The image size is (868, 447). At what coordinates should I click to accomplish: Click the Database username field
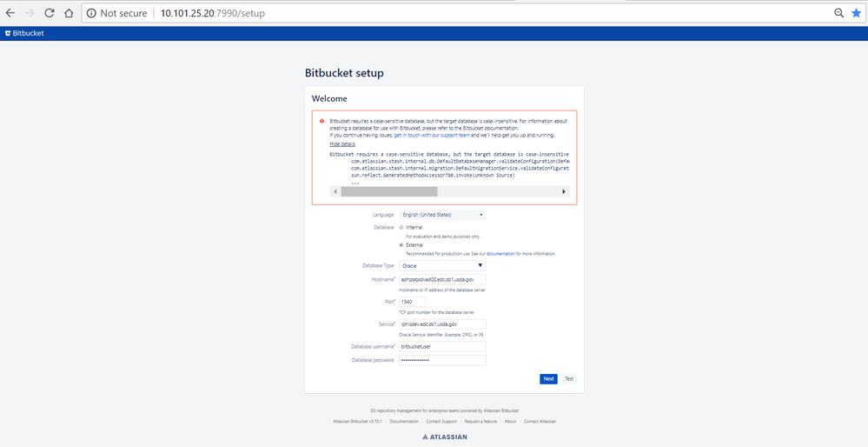[x=442, y=346]
